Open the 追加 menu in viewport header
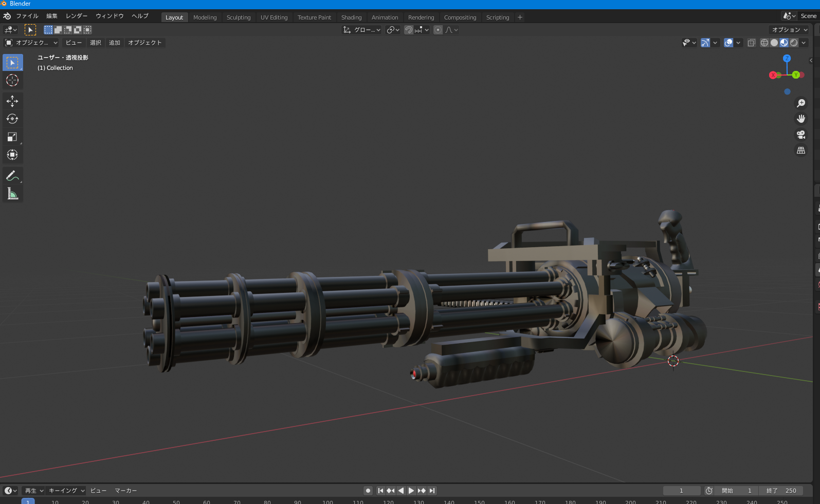The width and height of the screenshot is (820, 504). tap(115, 43)
